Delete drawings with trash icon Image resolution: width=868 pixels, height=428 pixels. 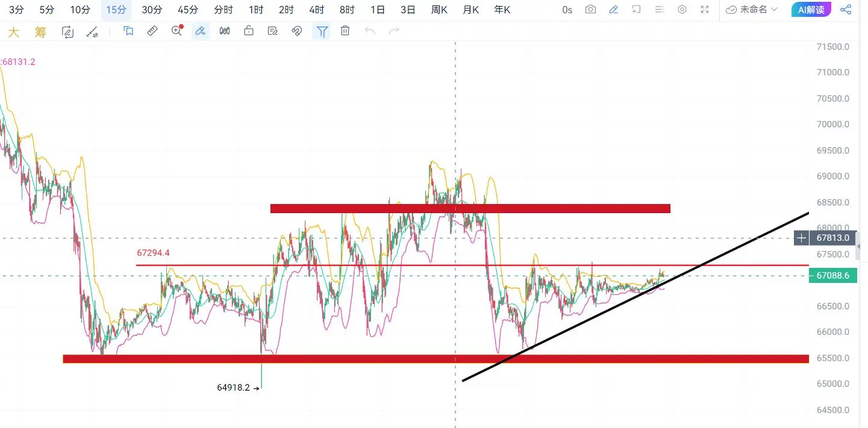coord(345,31)
